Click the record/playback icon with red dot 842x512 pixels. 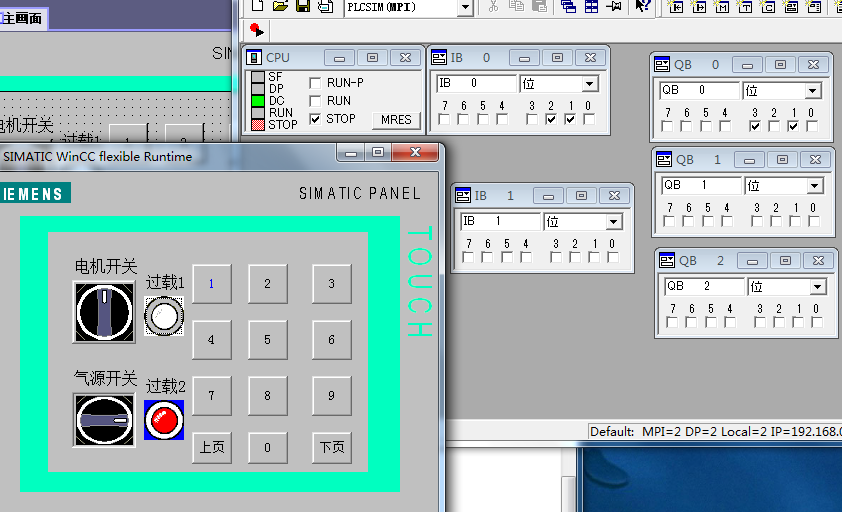coord(257,30)
